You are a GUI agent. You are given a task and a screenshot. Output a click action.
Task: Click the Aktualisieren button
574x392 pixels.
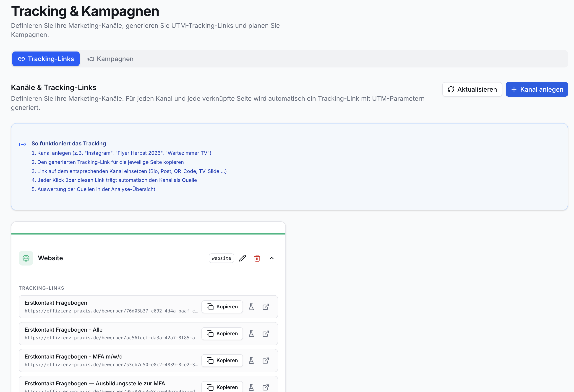coord(472,89)
